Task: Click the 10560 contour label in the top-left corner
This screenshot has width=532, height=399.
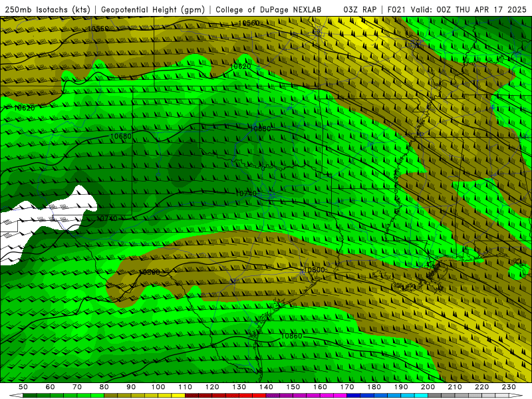Action: click(x=98, y=29)
